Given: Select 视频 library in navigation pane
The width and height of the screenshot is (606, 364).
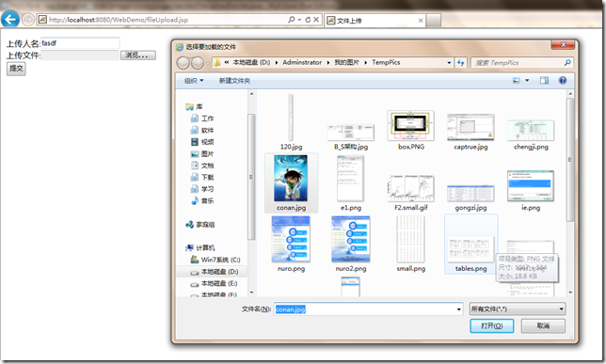Looking at the screenshot, I should pos(202,142).
